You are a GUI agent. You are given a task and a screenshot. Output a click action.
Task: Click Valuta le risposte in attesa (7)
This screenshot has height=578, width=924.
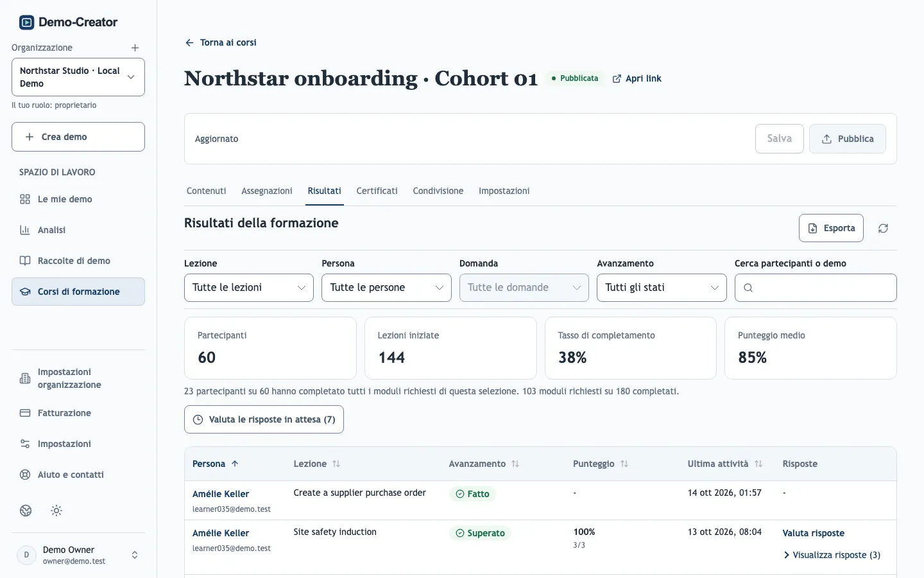click(264, 419)
